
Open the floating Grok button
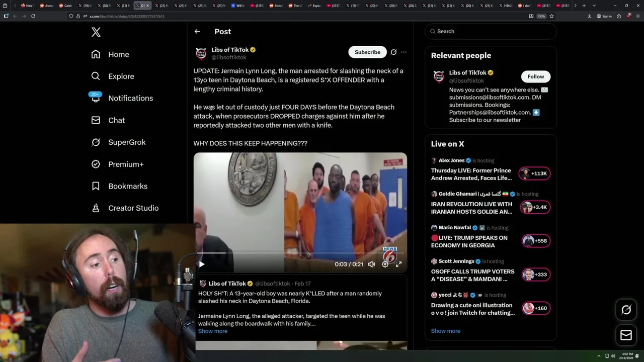pos(626,310)
